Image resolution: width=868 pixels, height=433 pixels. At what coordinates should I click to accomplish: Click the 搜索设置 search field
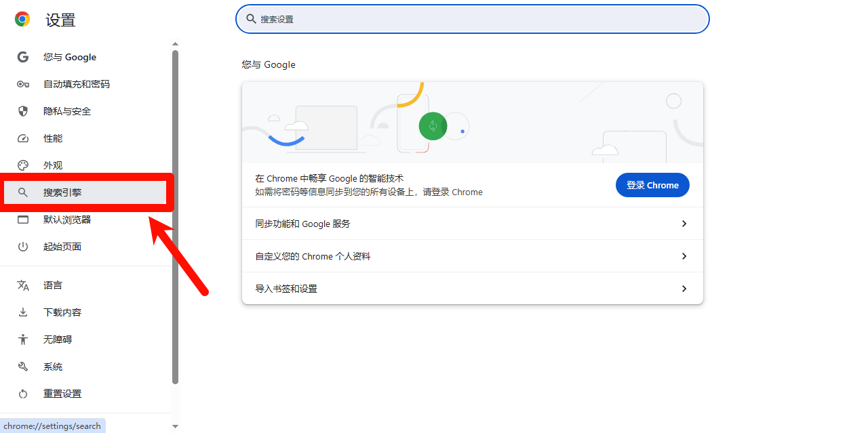click(x=473, y=19)
